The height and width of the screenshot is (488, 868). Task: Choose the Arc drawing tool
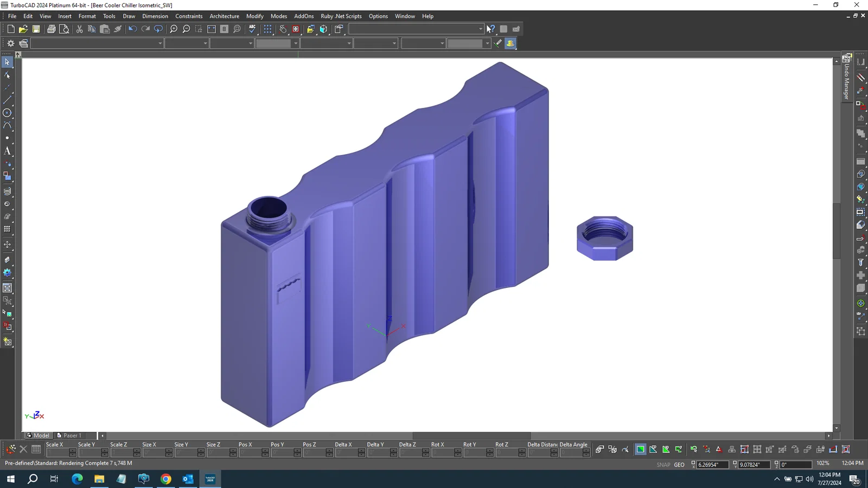coord(7,126)
